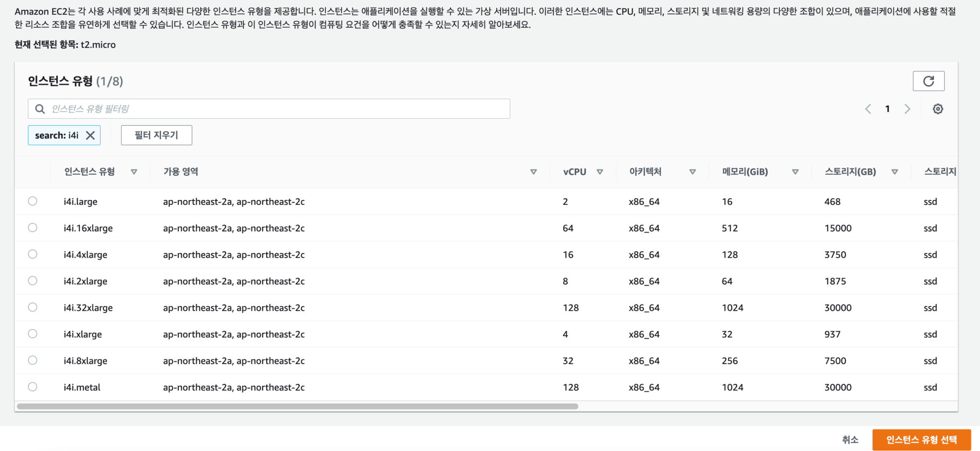The width and height of the screenshot is (980, 451).
Task: Remove the search: i4i filter chip
Action: (x=90, y=135)
